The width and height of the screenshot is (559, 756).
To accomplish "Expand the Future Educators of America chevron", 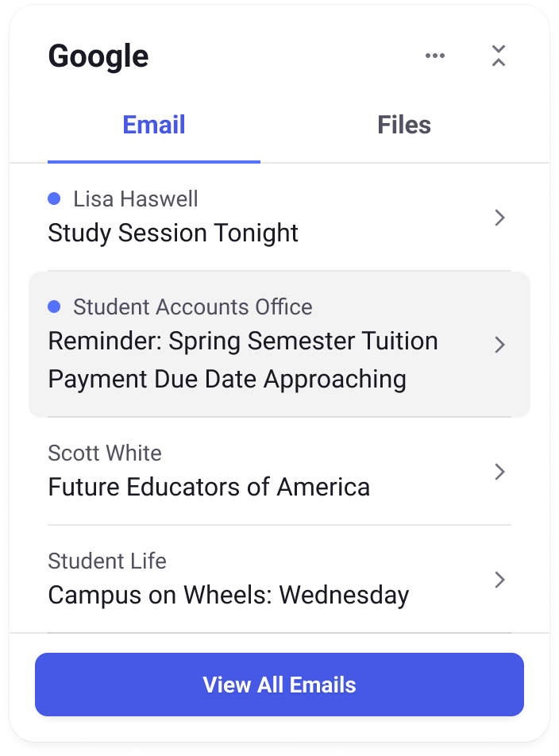I will tap(499, 472).
